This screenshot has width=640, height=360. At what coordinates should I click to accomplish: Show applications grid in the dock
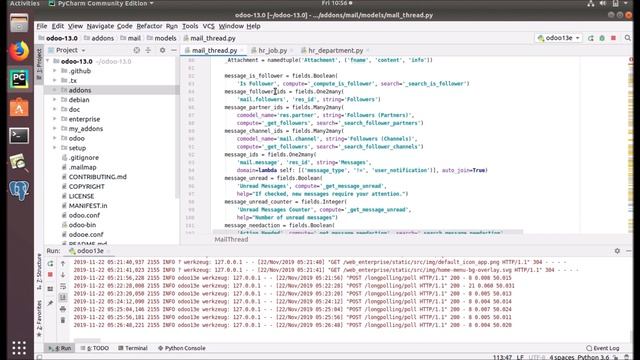19,348
